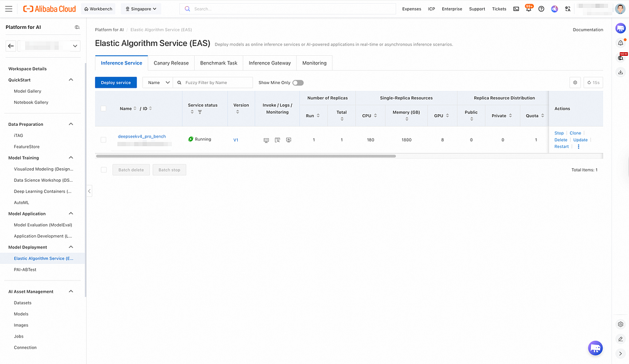This screenshot has height=364, width=629.
Task: Click the language translation icon
Action: 568,9
